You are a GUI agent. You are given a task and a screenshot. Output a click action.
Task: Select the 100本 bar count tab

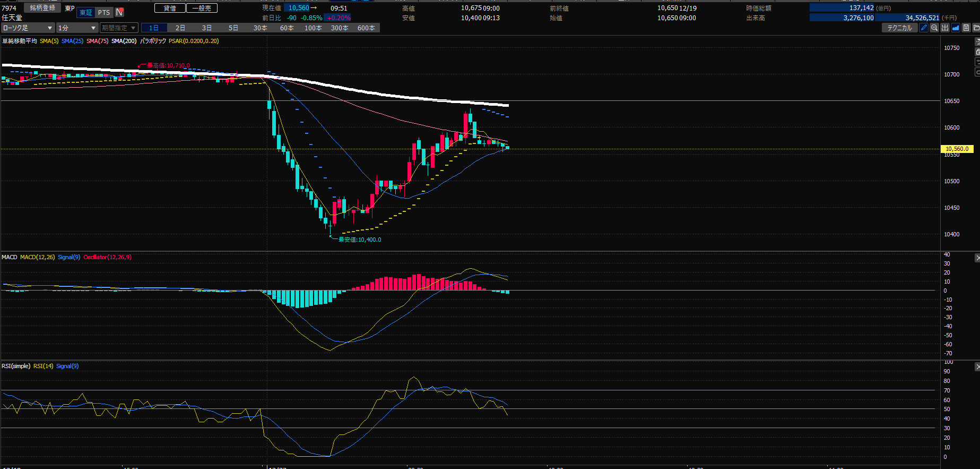tap(313, 28)
